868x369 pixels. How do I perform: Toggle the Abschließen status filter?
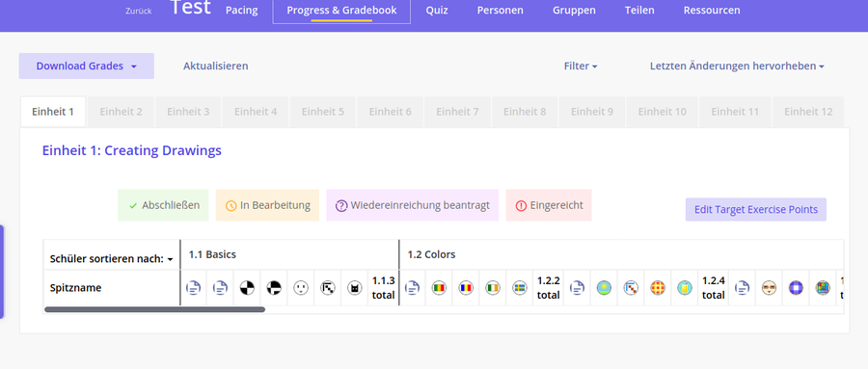click(163, 205)
